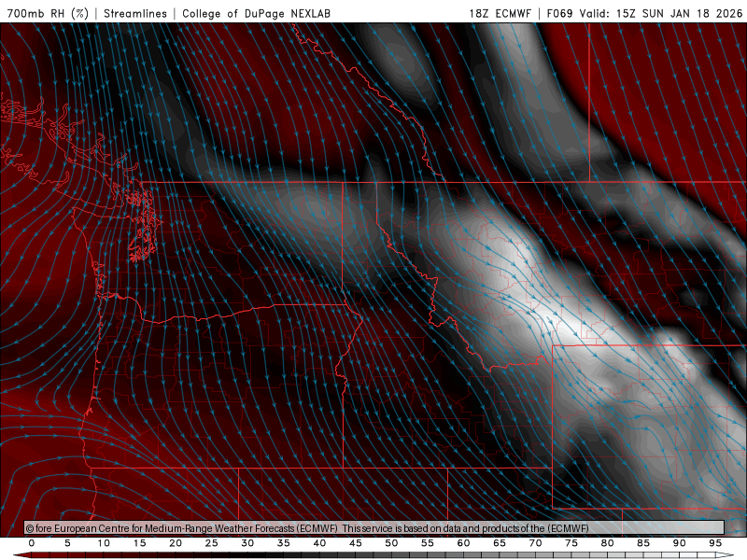Select the '10' colorbar scale label
This screenshot has height=560, width=747.
(x=104, y=543)
